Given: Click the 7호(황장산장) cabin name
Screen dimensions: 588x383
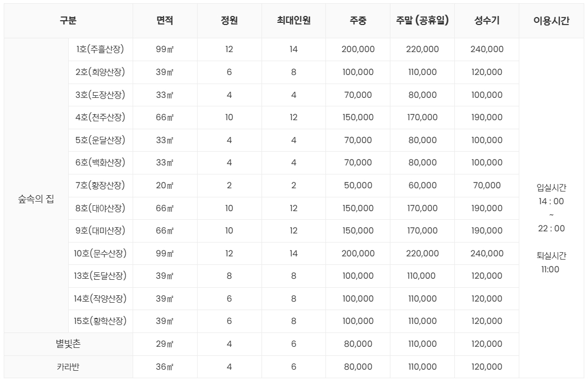Looking at the screenshot, I should coord(100,185).
